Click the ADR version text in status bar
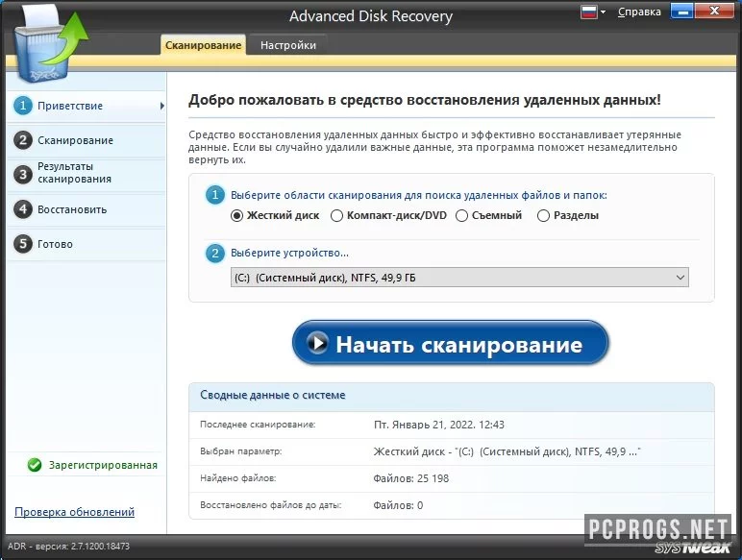Image resolution: width=742 pixels, height=560 pixels. (68, 547)
